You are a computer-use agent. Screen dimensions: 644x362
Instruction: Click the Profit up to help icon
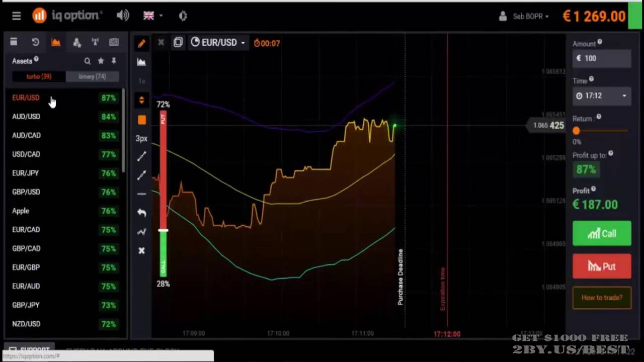pyautogui.click(x=611, y=154)
